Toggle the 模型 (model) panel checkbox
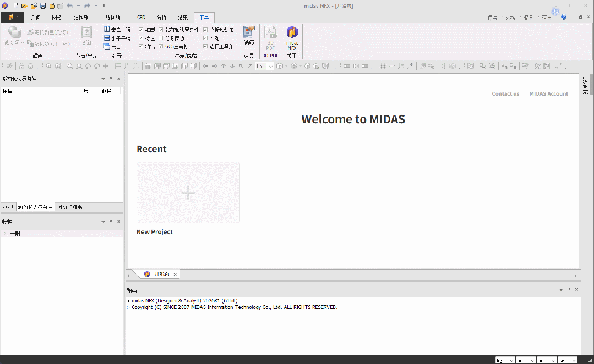Viewport: 594px width, 364px height. (x=141, y=30)
